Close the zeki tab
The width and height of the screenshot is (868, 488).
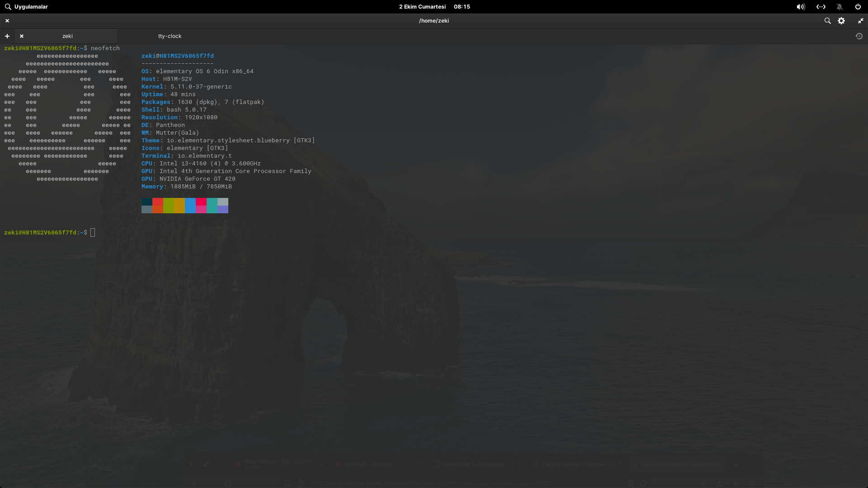click(x=22, y=36)
